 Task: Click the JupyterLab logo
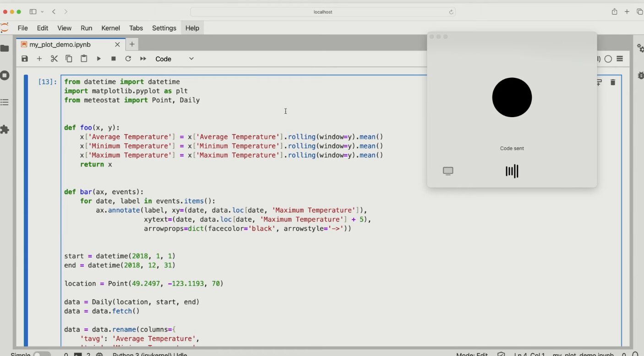[5, 28]
